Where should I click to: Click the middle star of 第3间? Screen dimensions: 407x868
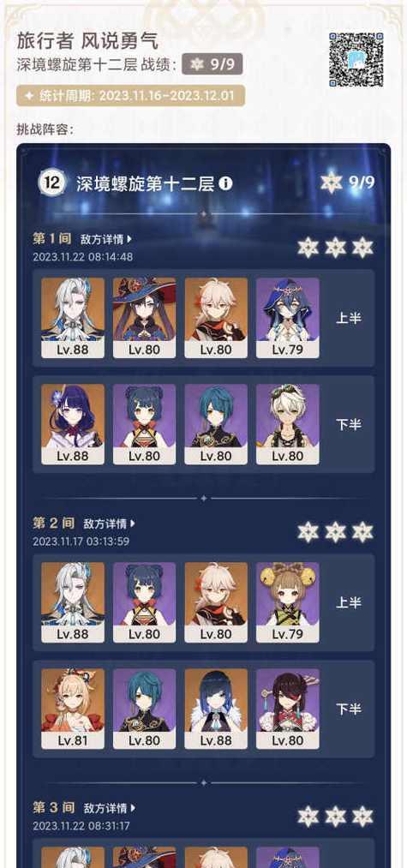pos(336,817)
